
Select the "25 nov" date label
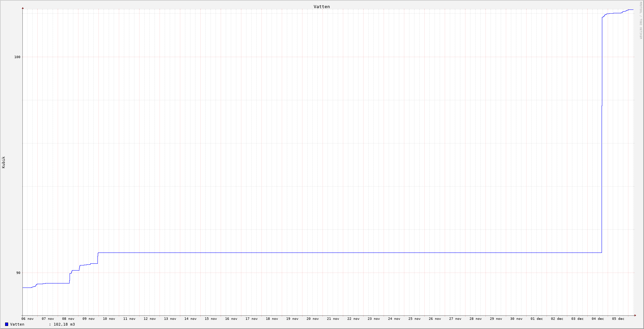coord(415,319)
